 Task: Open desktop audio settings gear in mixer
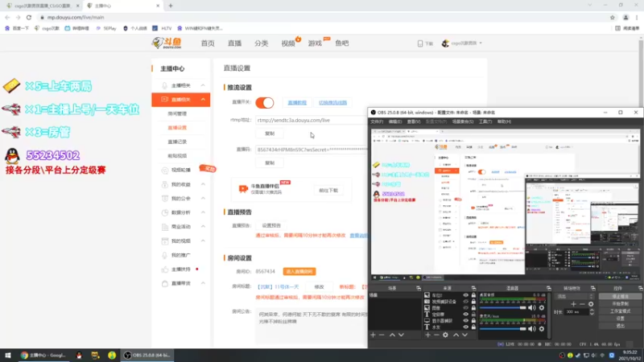[542, 307]
